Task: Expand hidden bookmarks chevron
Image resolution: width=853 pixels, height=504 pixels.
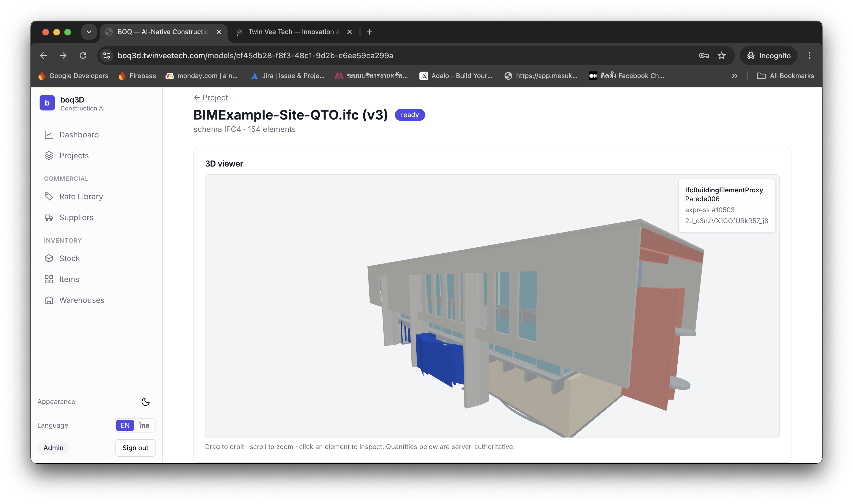Action: 735,76
